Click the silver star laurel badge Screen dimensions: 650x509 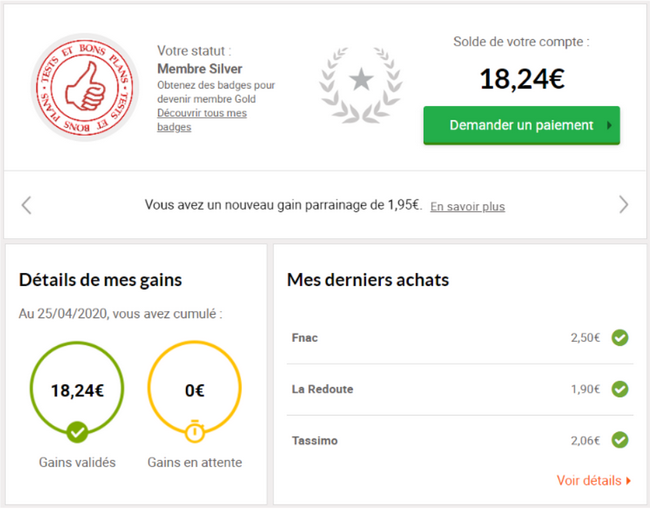pos(361,85)
